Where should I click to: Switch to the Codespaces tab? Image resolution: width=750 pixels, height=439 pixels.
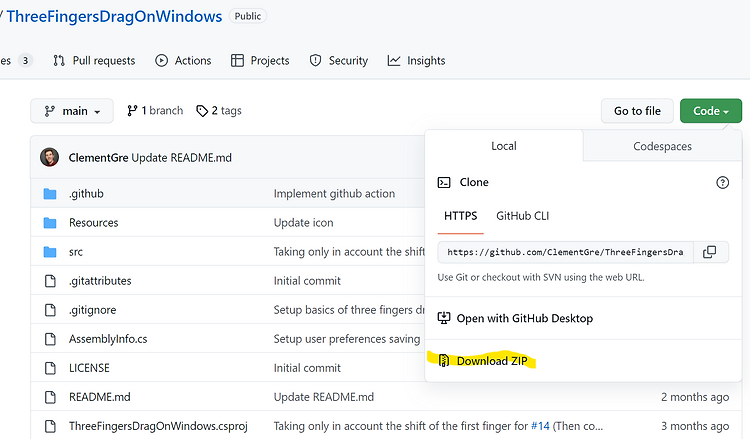click(662, 146)
